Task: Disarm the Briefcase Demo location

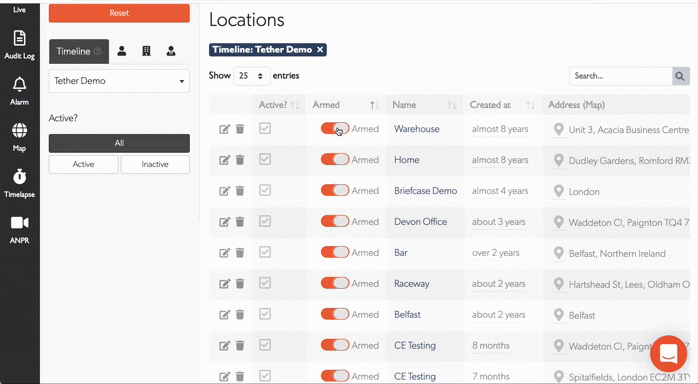Action: tap(335, 190)
